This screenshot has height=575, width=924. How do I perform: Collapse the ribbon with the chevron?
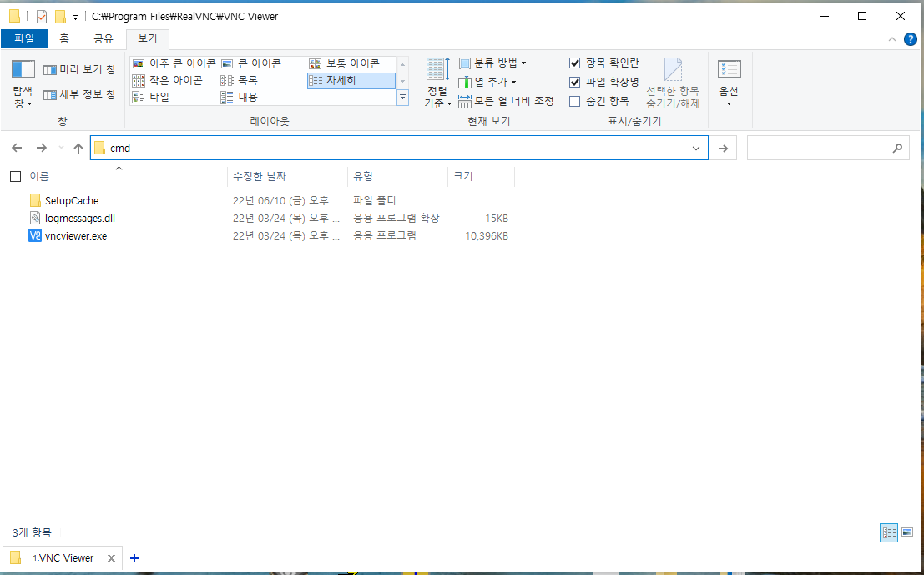[892, 39]
